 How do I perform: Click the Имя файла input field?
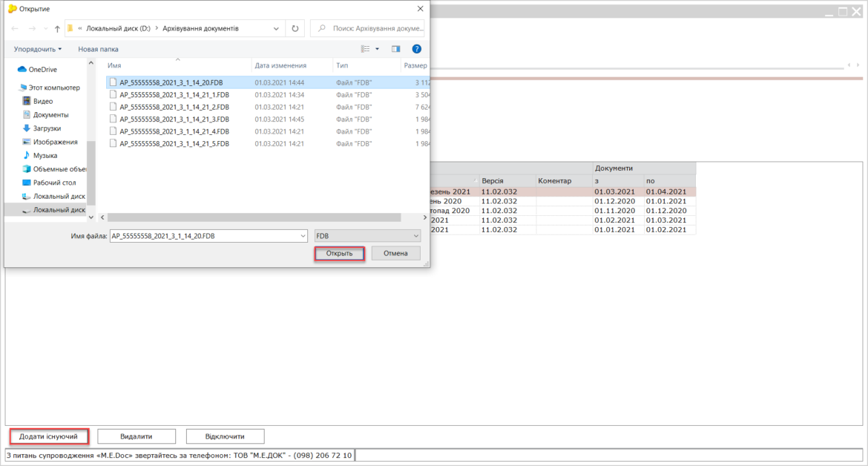pyautogui.click(x=204, y=236)
